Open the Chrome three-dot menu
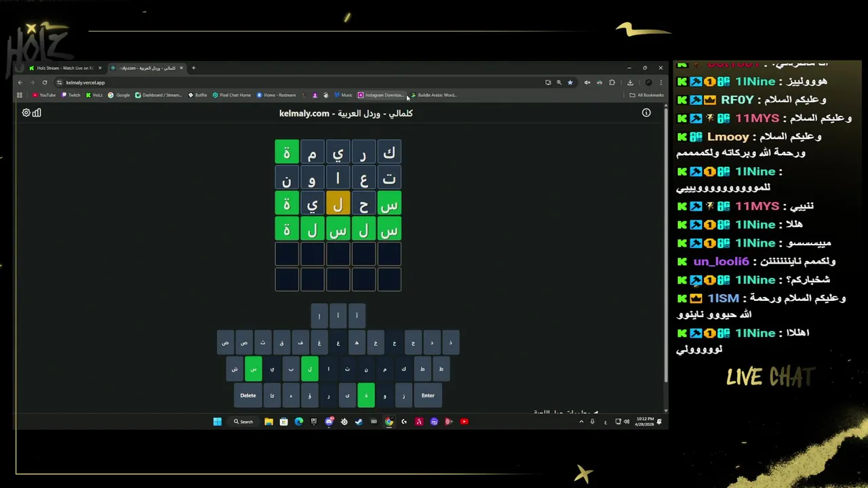The image size is (868, 488). pyautogui.click(x=660, y=83)
